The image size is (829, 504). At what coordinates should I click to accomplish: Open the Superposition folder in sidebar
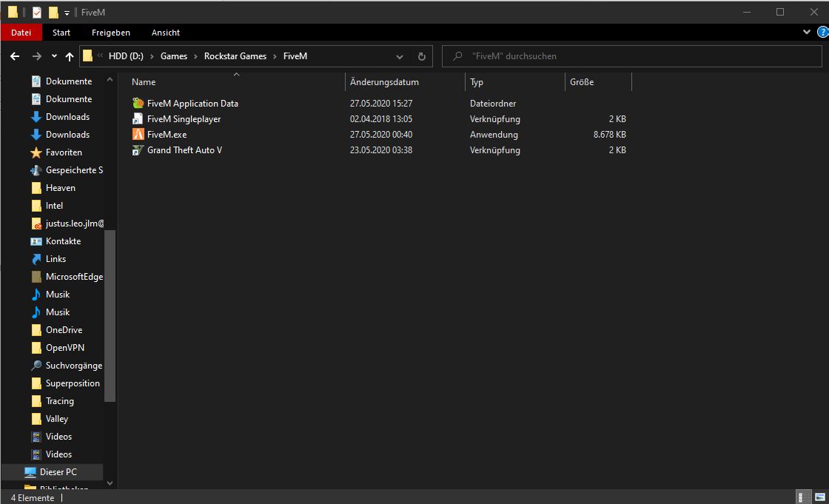73,383
